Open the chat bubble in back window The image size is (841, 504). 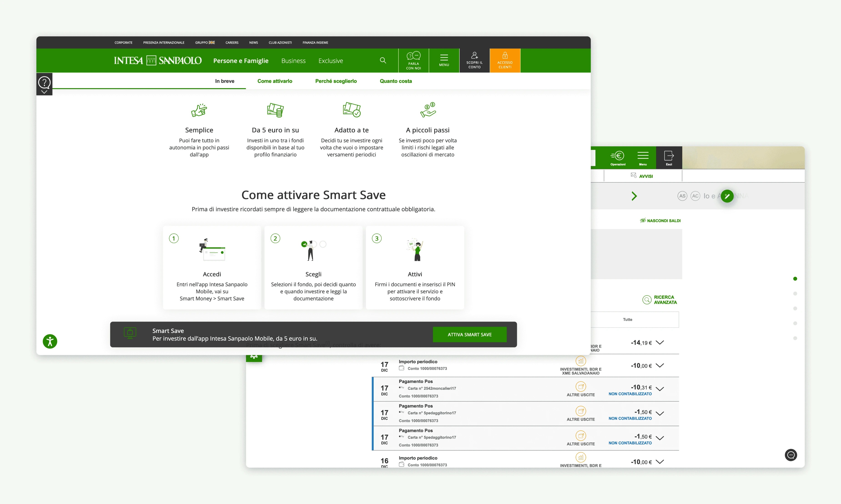click(x=791, y=455)
